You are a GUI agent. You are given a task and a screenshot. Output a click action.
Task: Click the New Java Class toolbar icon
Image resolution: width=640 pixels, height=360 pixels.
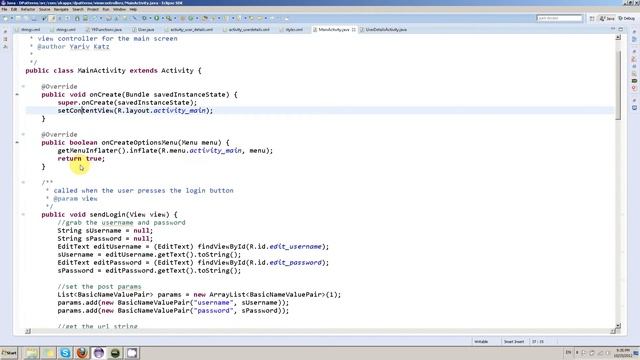click(191, 18)
